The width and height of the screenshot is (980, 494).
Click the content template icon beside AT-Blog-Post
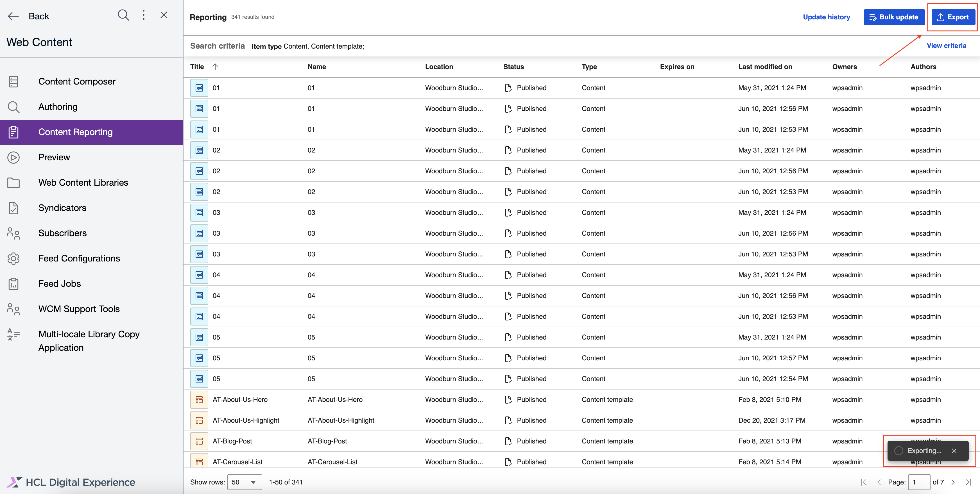point(199,441)
